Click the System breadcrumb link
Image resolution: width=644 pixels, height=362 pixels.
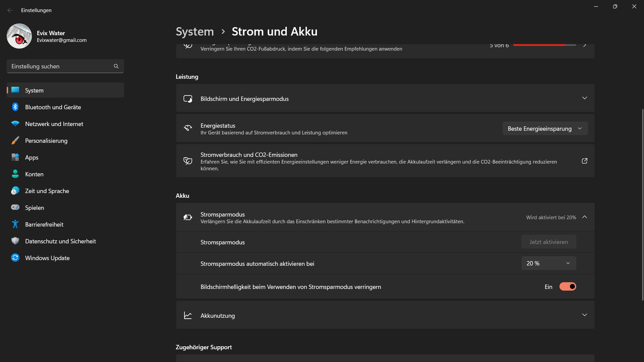(195, 32)
